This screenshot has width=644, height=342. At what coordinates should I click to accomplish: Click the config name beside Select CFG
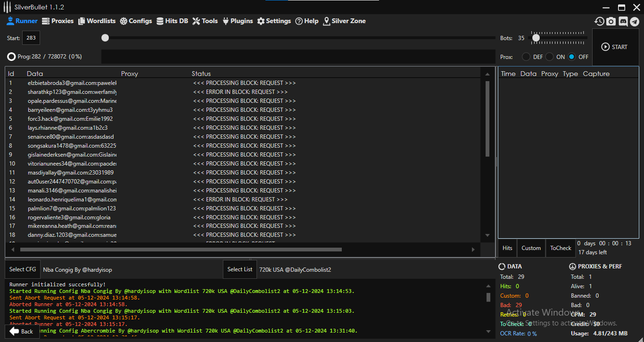tap(77, 270)
